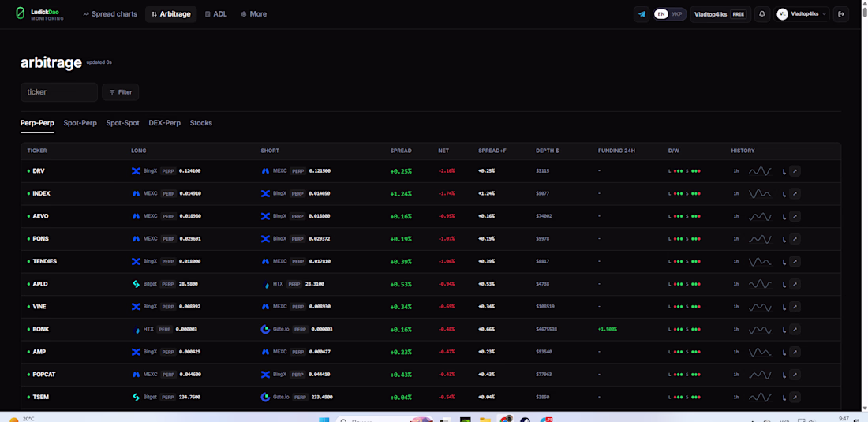This screenshot has width=868, height=422.
Task: Go to Spread charts page
Action: coord(110,14)
